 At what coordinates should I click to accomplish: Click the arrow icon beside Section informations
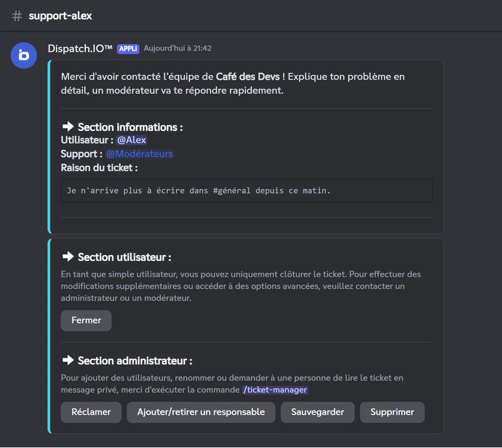point(68,126)
